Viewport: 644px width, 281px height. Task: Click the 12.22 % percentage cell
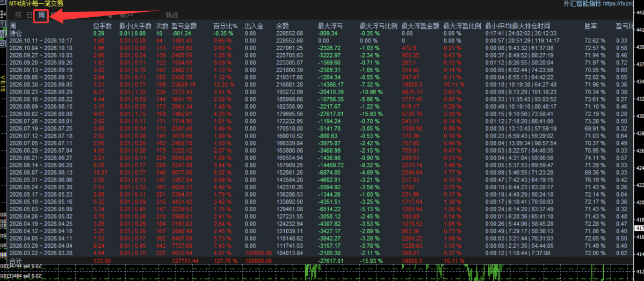(225, 84)
